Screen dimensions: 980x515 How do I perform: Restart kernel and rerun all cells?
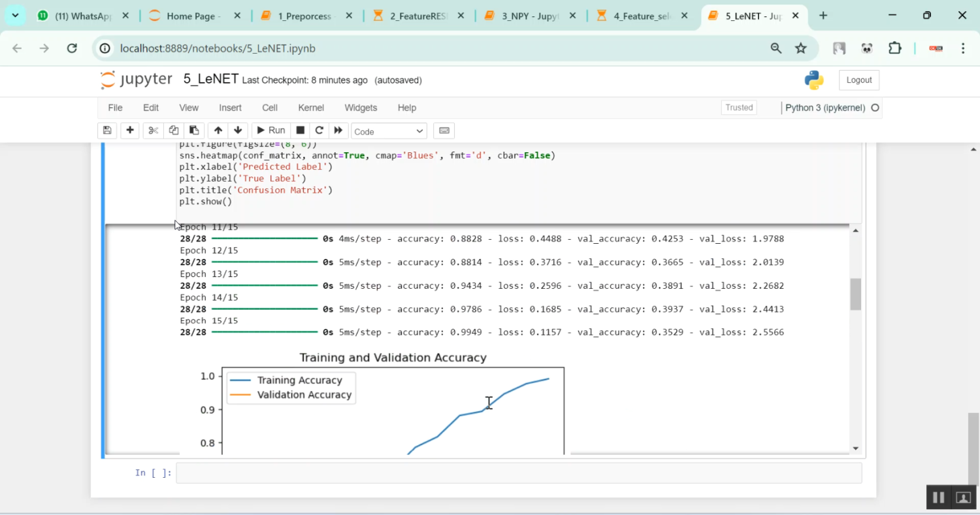tap(338, 131)
